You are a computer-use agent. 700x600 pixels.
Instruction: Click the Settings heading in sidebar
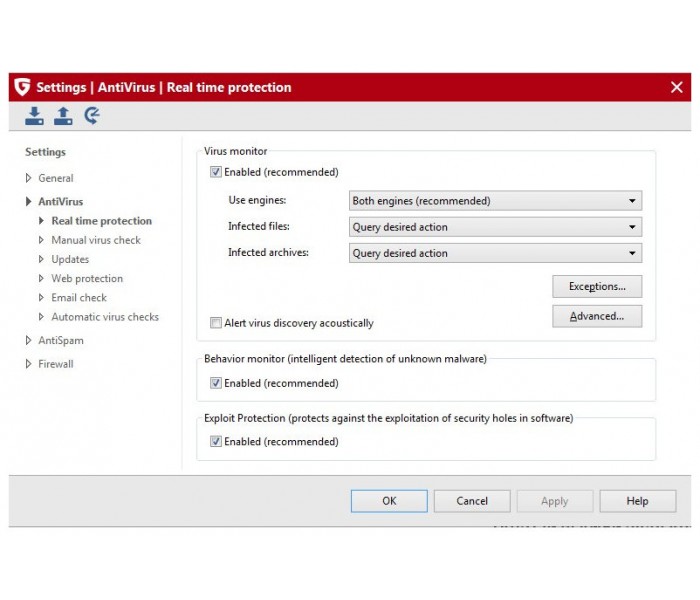click(45, 152)
